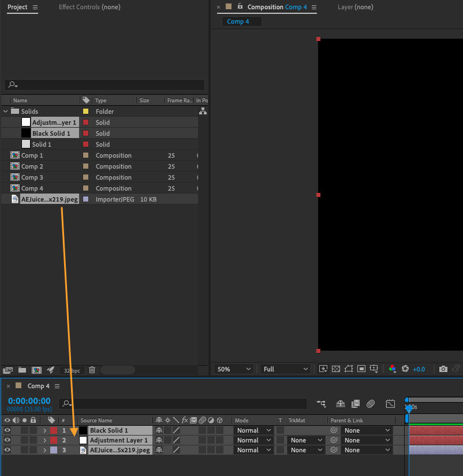
Task: Click the Interpret Footage icon
Action: 8,370
